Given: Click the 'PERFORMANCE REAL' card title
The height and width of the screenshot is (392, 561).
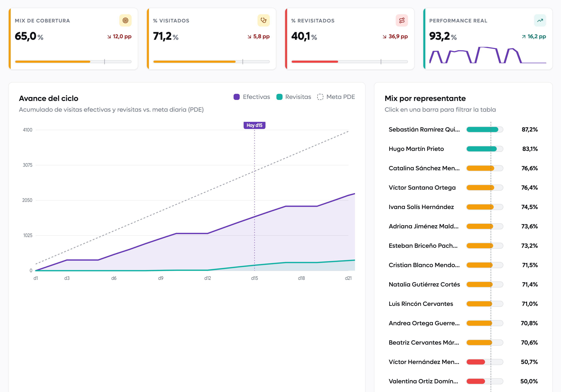Looking at the screenshot, I should pyautogui.click(x=458, y=21).
